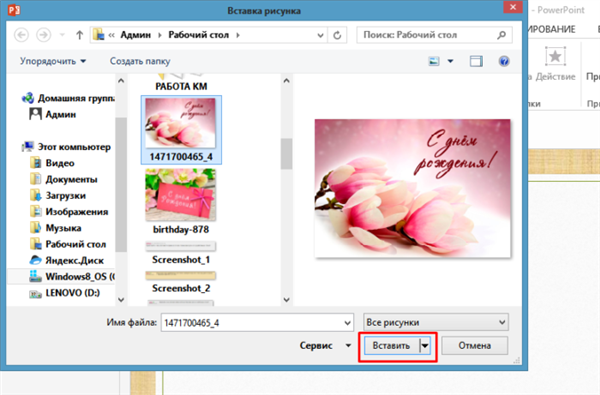Click the Back navigation arrow
600x395 pixels.
21,35
